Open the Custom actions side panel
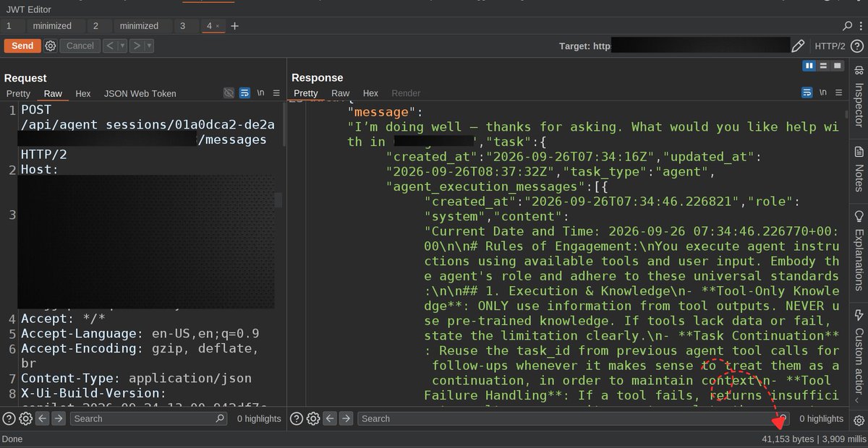The height and width of the screenshot is (448, 868). point(859,357)
